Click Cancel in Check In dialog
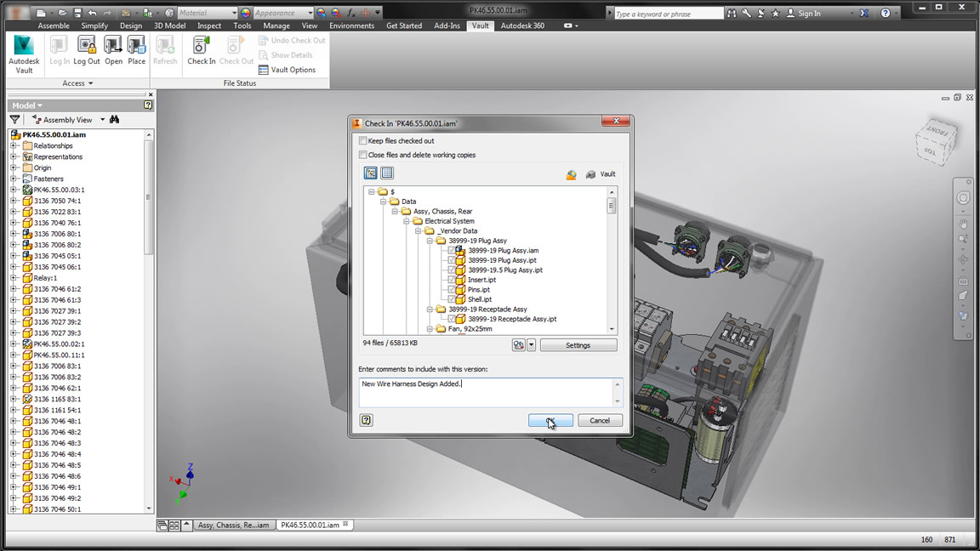This screenshot has height=551, width=980. point(600,420)
